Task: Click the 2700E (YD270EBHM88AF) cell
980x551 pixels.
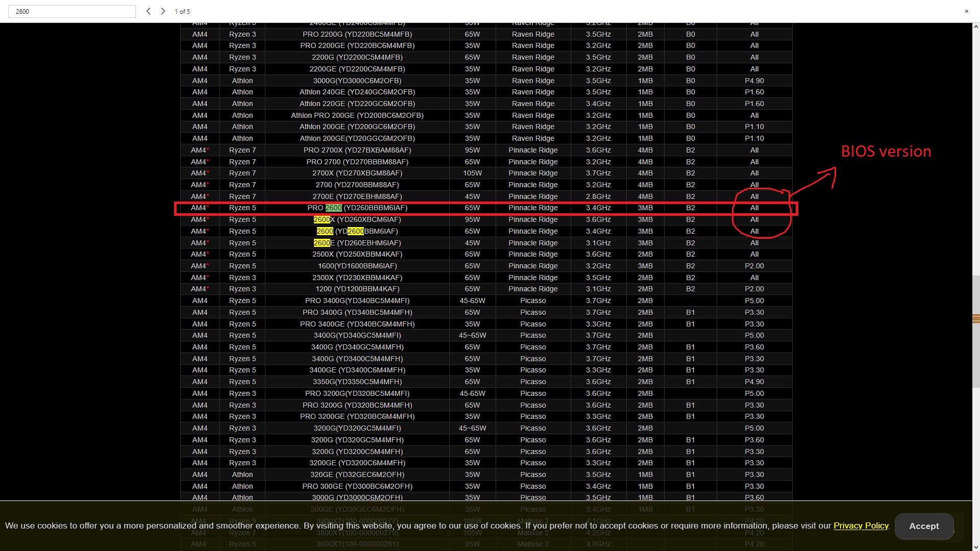Action: pos(357,196)
